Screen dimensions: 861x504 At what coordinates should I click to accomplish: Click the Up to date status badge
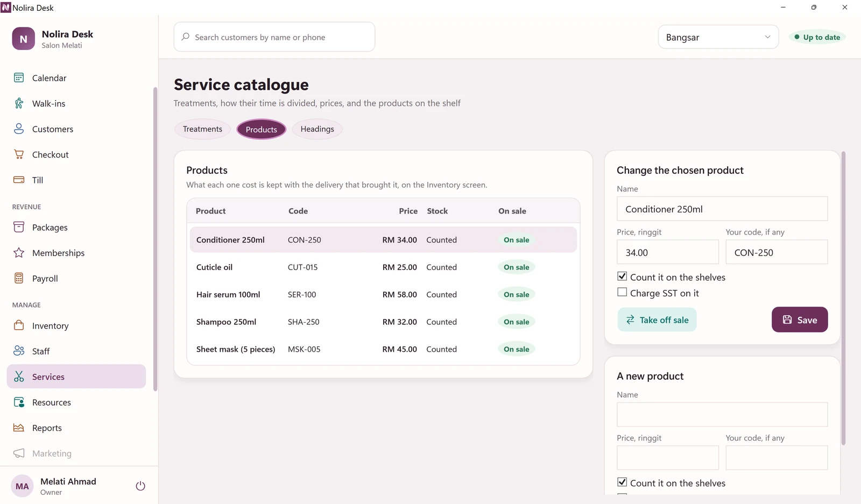[817, 37]
